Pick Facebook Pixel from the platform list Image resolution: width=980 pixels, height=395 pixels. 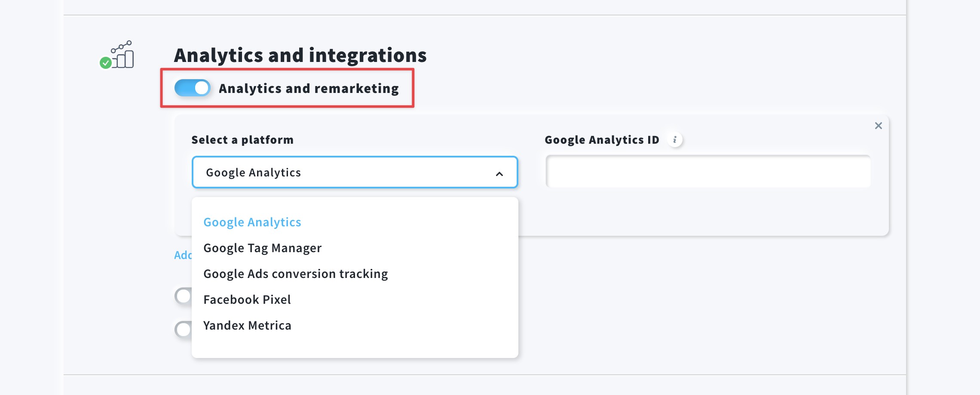(247, 299)
